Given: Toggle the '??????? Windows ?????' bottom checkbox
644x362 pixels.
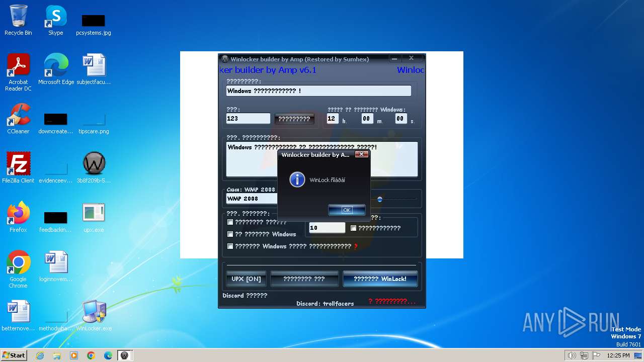Looking at the screenshot, I should (230, 246).
